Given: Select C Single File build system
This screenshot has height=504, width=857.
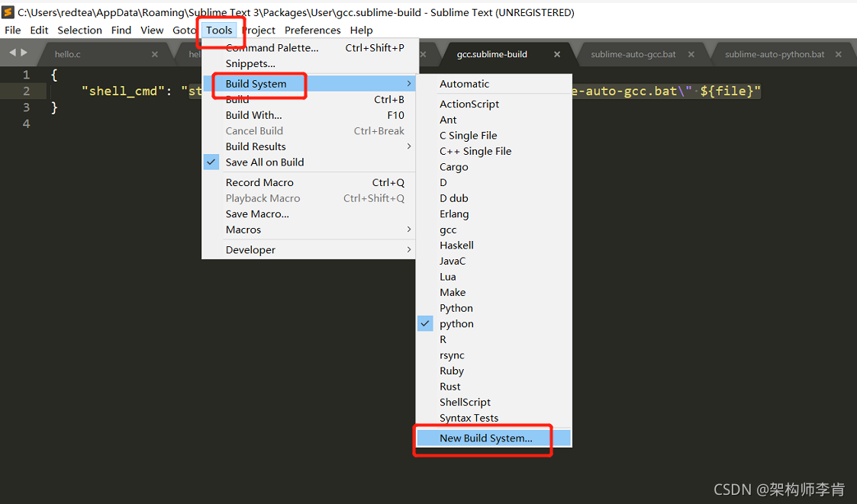Looking at the screenshot, I should [x=494, y=136].
